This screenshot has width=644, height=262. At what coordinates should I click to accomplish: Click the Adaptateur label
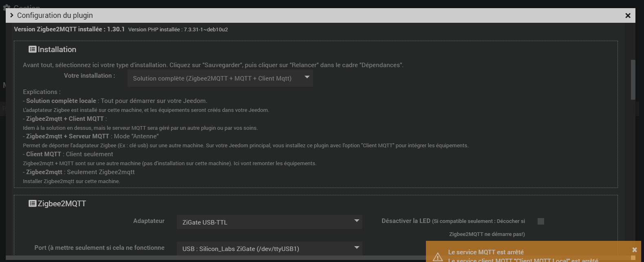[149, 221]
